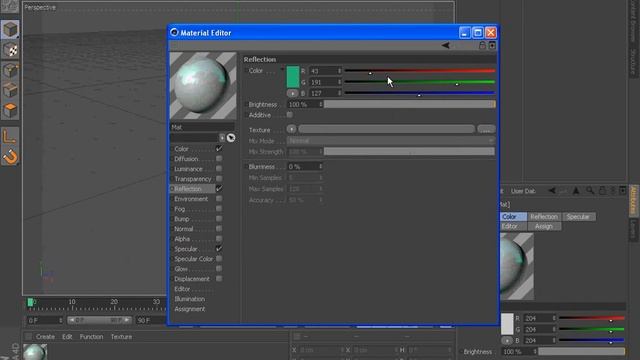The image size is (640, 360).
Task: Enable the Glow channel checkbox
Action: (x=219, y=269)
